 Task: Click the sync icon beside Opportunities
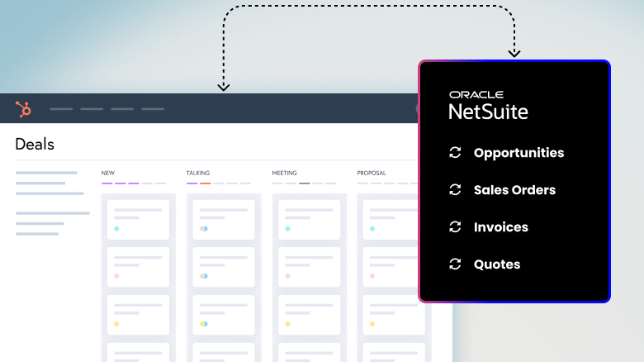[x=455, y=153]
